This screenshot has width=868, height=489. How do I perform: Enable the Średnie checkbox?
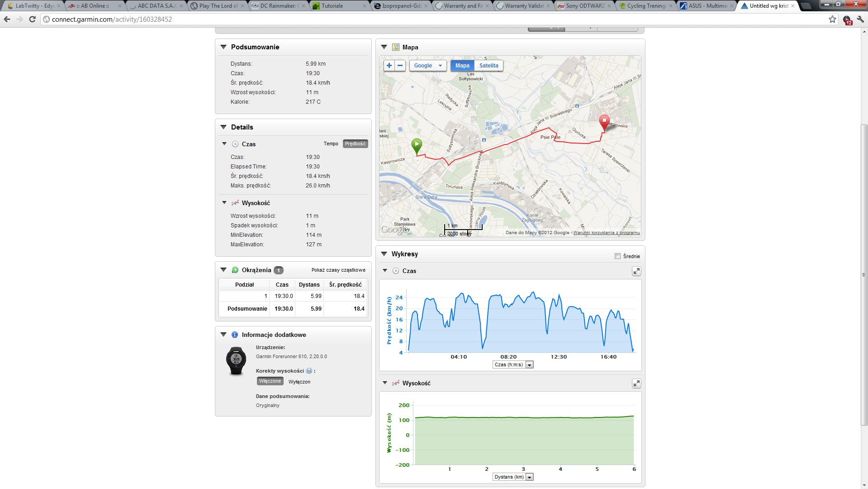(x=617, y=256)
